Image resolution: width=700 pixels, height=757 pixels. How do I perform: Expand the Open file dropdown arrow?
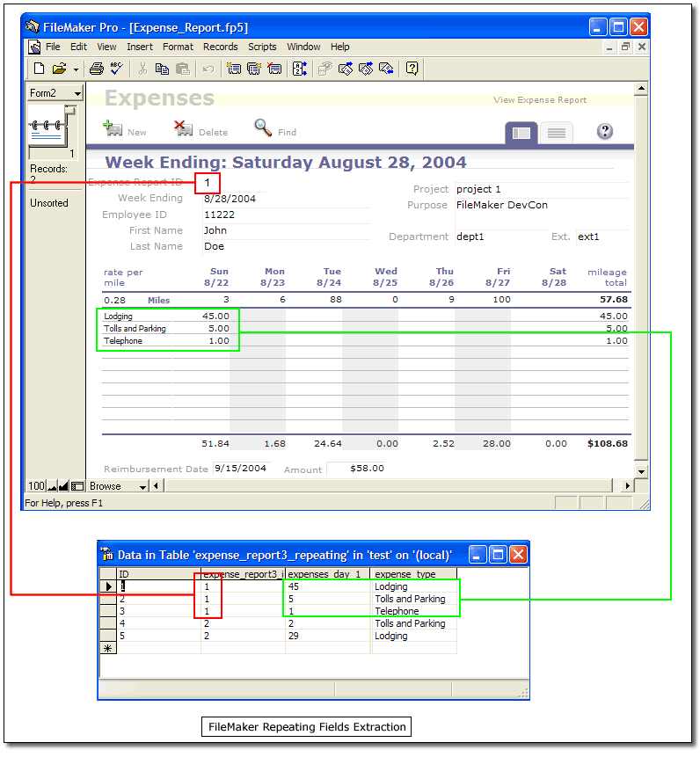click(76, 69)
